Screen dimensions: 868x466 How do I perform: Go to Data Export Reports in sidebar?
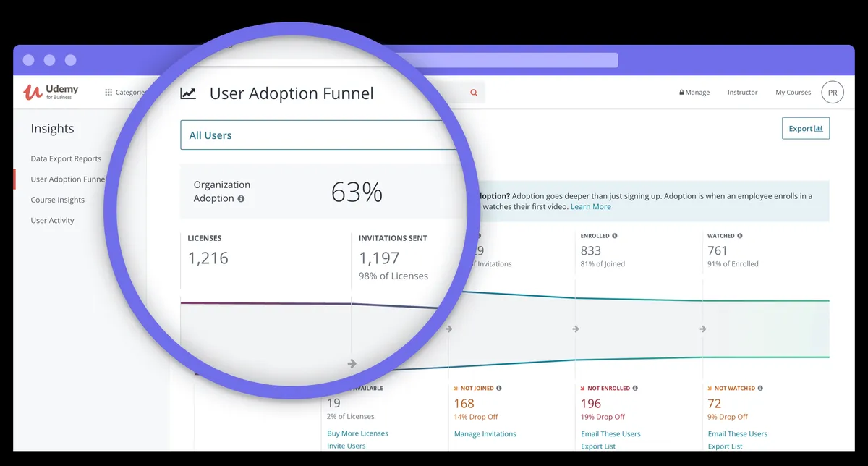(66, 158)
